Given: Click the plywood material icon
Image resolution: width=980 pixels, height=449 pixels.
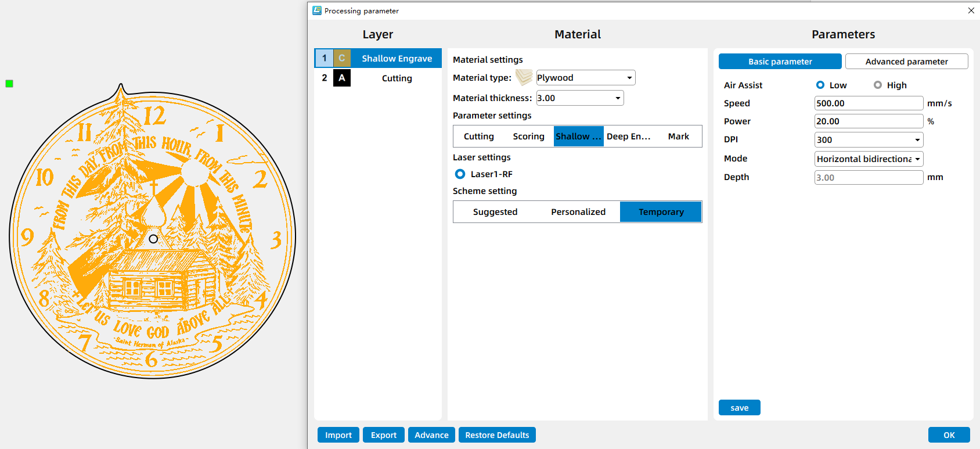Looking at the screenshot, I should [524, 77].
